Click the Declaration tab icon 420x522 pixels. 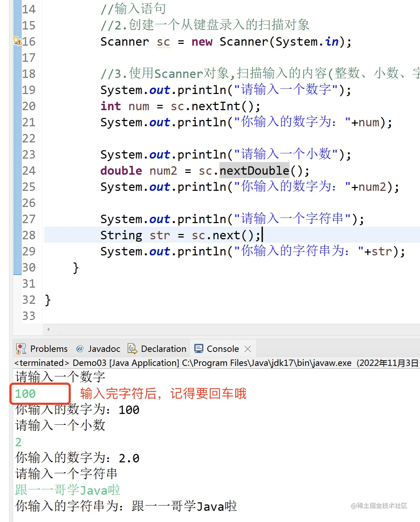132,349
